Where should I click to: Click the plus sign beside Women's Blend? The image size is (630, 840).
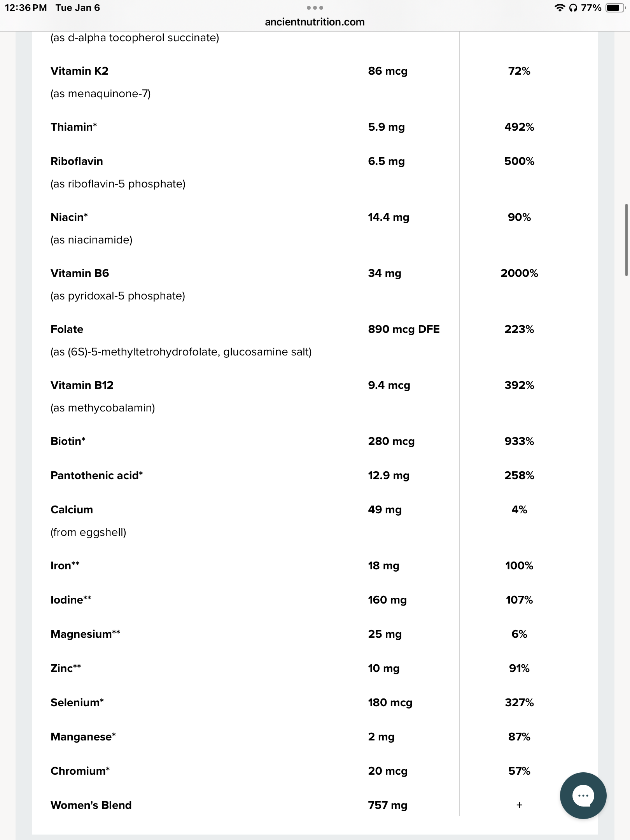[x=519, y=805]
